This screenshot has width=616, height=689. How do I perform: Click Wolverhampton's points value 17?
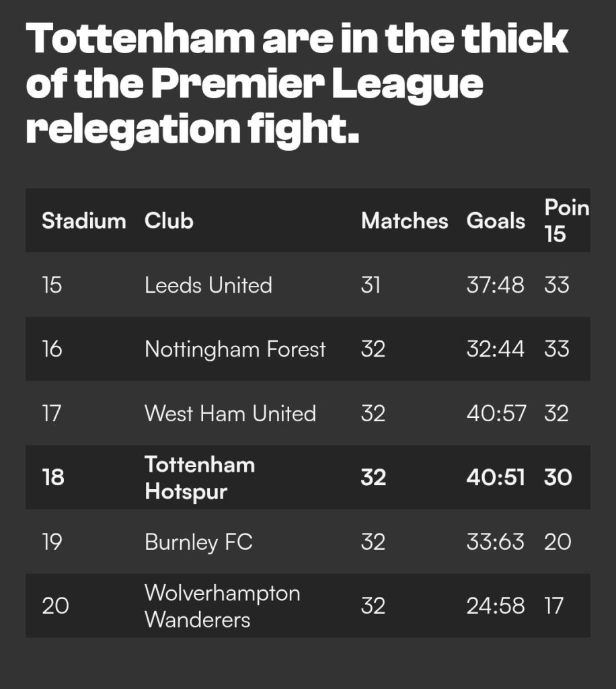[555, 606]
